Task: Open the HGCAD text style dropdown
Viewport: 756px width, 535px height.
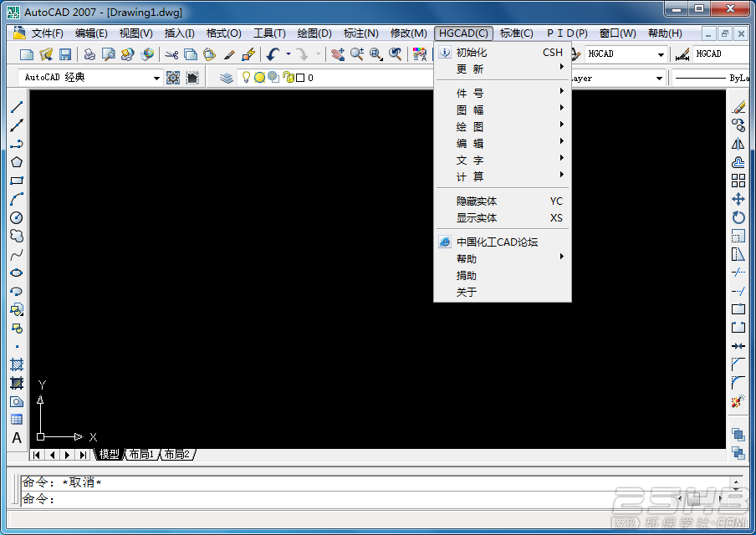Action: point(661,54)
